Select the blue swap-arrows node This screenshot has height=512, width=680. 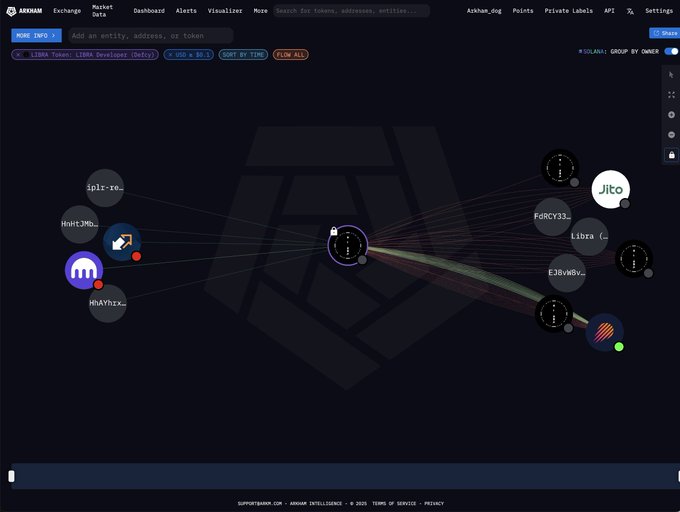point(122,242)
